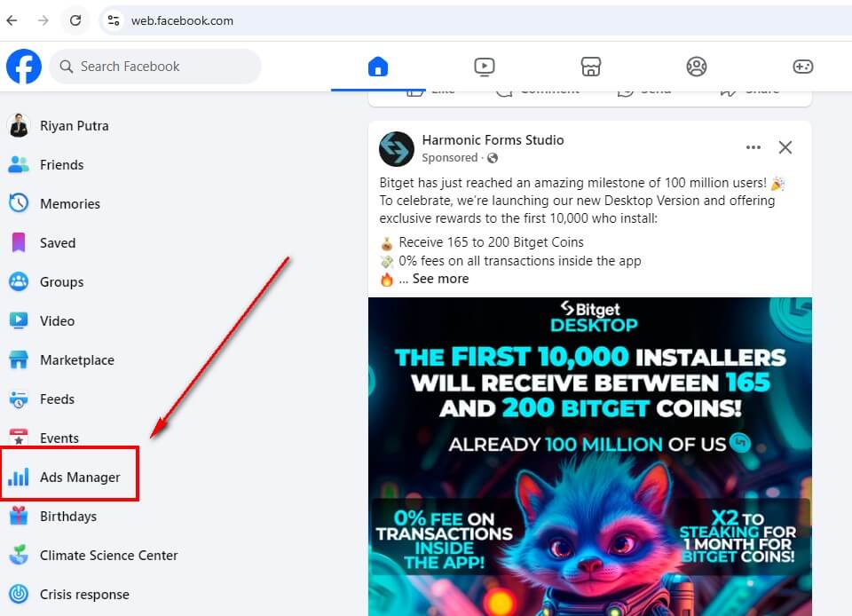852x616 pixels.
Task: Expand post text with See more
Action: point(440,279)
